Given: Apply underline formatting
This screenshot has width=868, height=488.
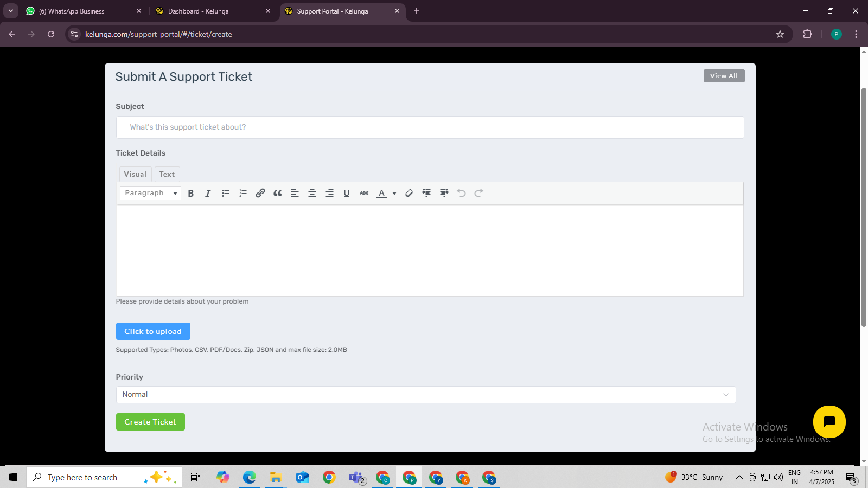Looking at the screenshot, I should (347, 193).
